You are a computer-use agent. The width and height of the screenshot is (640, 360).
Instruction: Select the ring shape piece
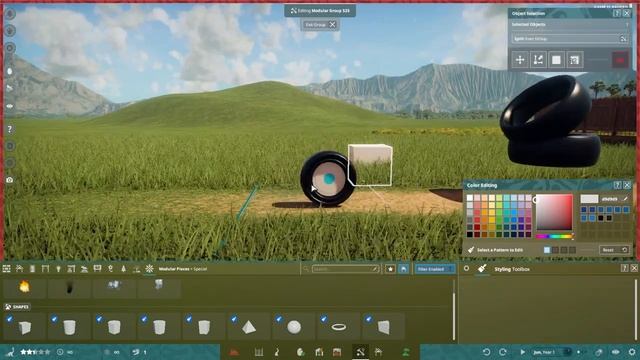pyautogui.click(x=339, y=327)
